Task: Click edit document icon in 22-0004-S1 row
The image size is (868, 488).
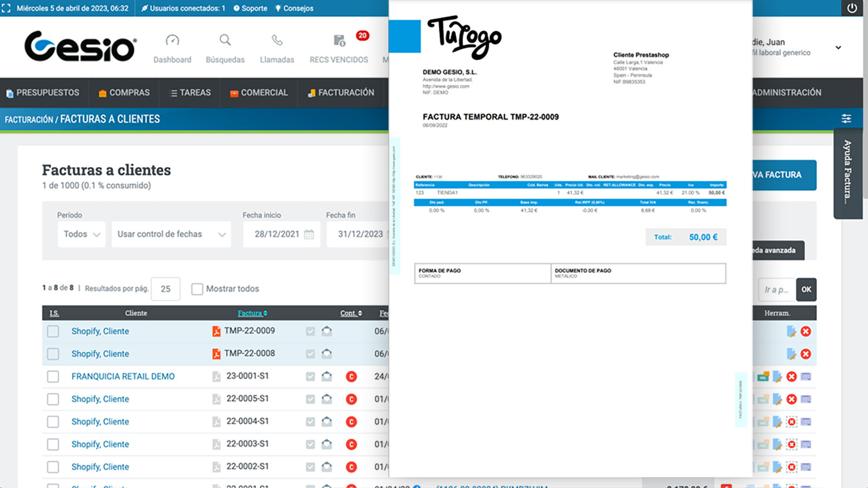Action: 777,422
